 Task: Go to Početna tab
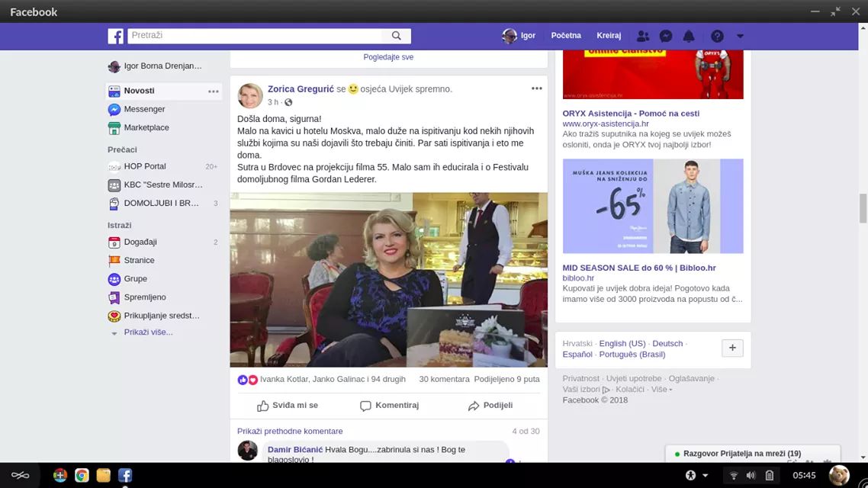(566, 36)
